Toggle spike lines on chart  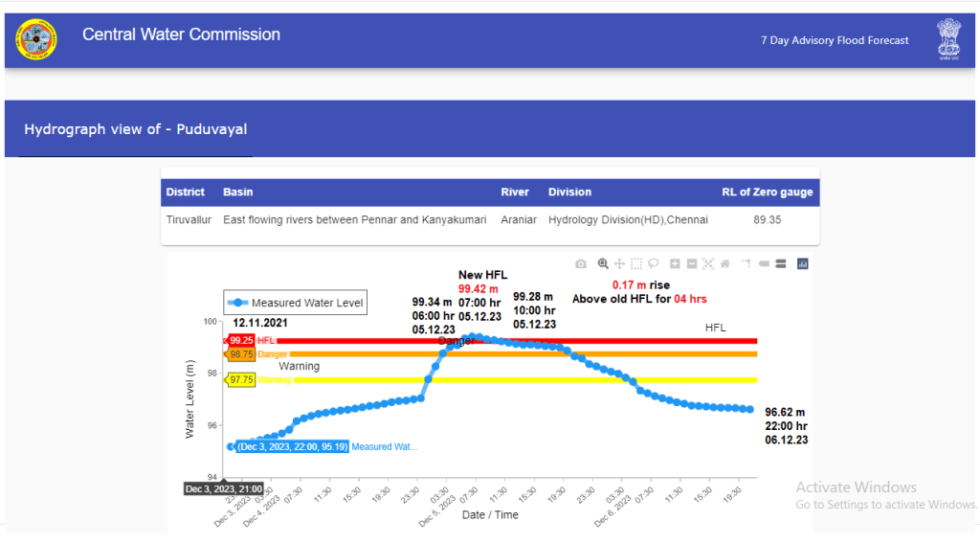(746, 263)
